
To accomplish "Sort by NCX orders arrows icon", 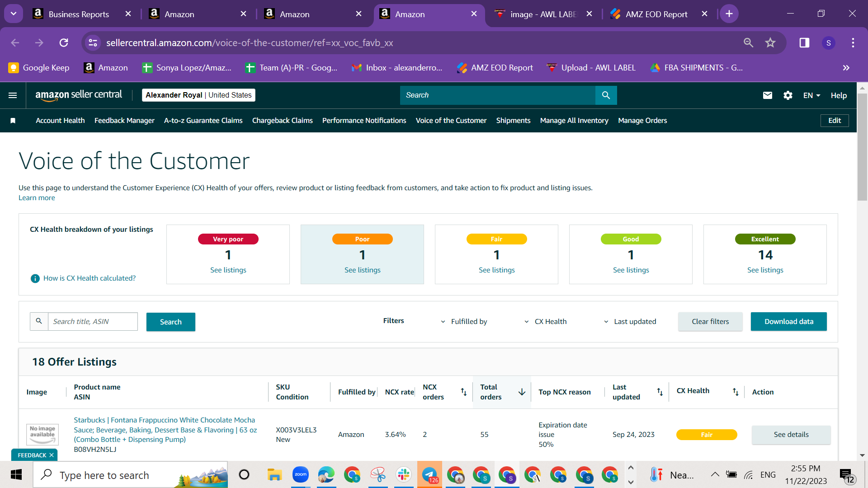I will tap(464, 392).
